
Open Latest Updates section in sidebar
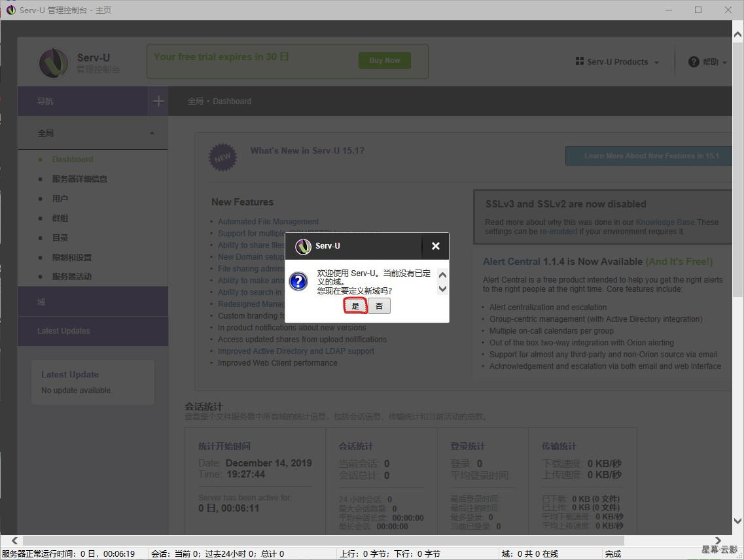tap(92, 331)
